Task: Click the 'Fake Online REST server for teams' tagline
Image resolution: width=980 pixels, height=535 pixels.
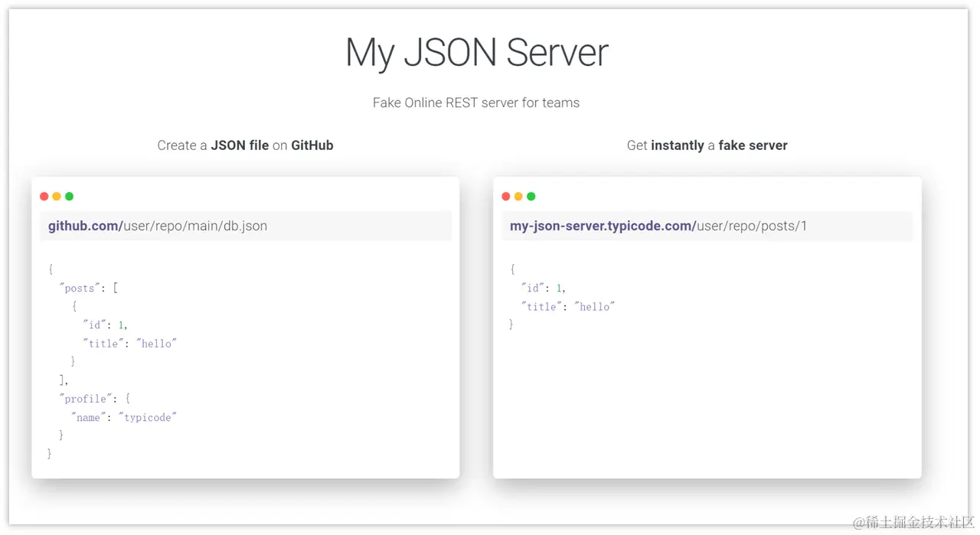Action: [x=476, y=103]
